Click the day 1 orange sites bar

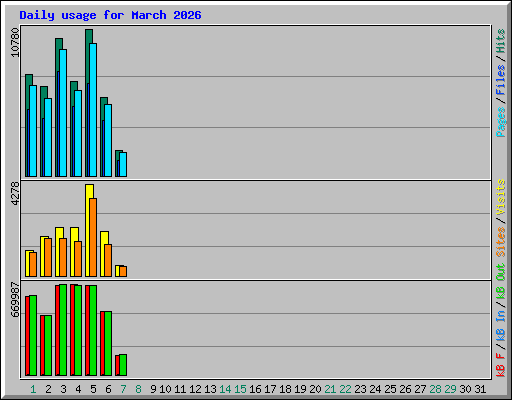pos(33,264)
